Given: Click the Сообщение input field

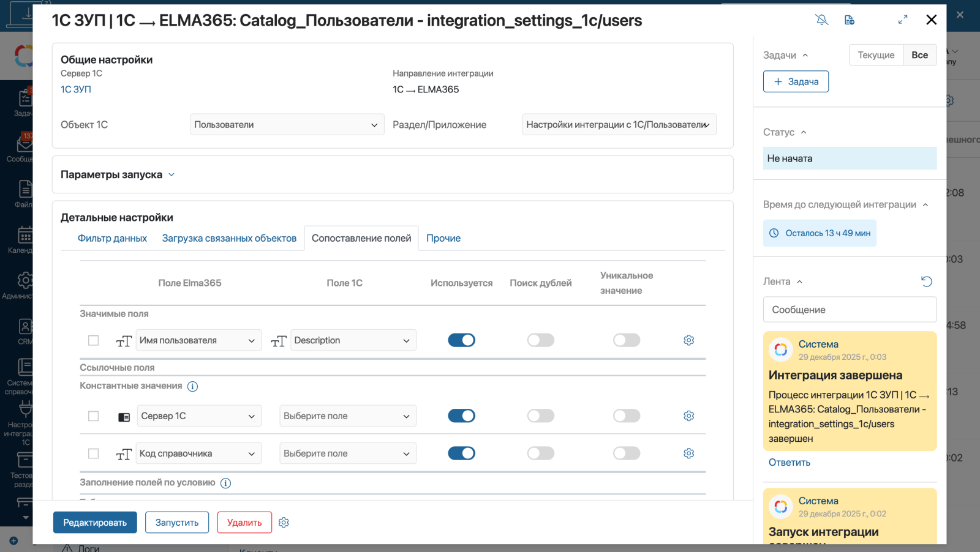Looking at the screenshot, I should point(850,310).
